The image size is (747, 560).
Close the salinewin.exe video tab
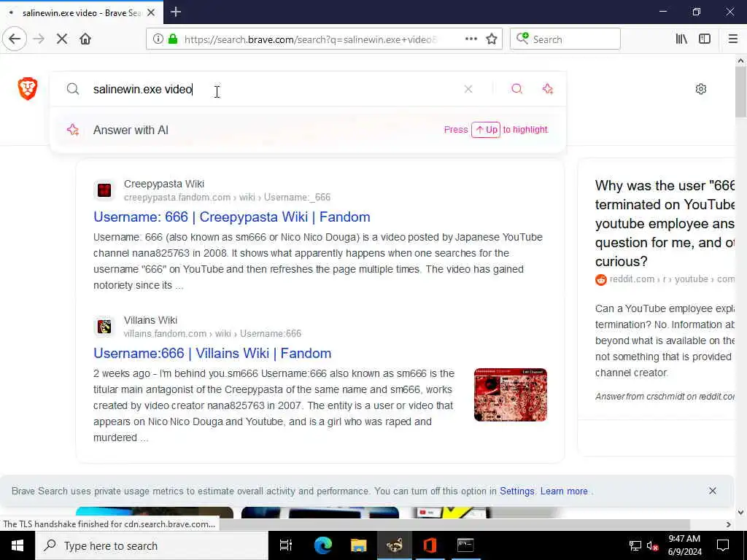tap(151, 12)
